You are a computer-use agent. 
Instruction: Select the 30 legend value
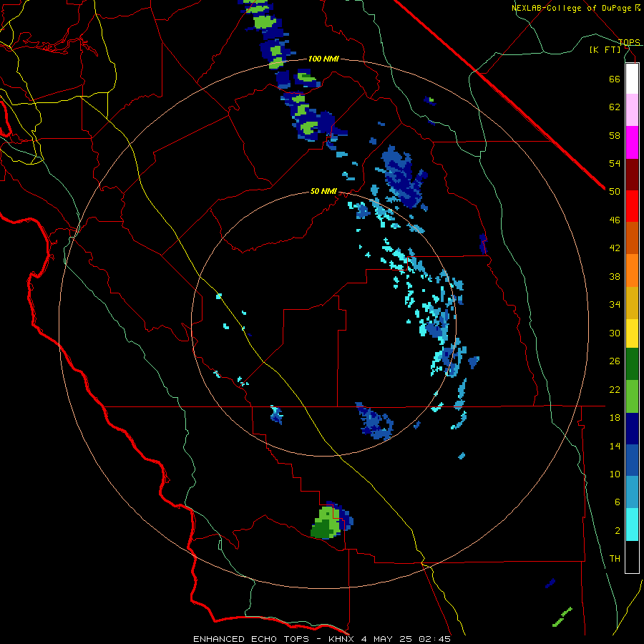(615, 333)
